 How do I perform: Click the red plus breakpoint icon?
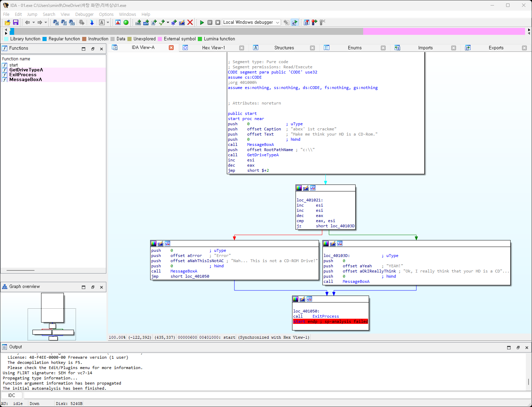pos(315,22)
